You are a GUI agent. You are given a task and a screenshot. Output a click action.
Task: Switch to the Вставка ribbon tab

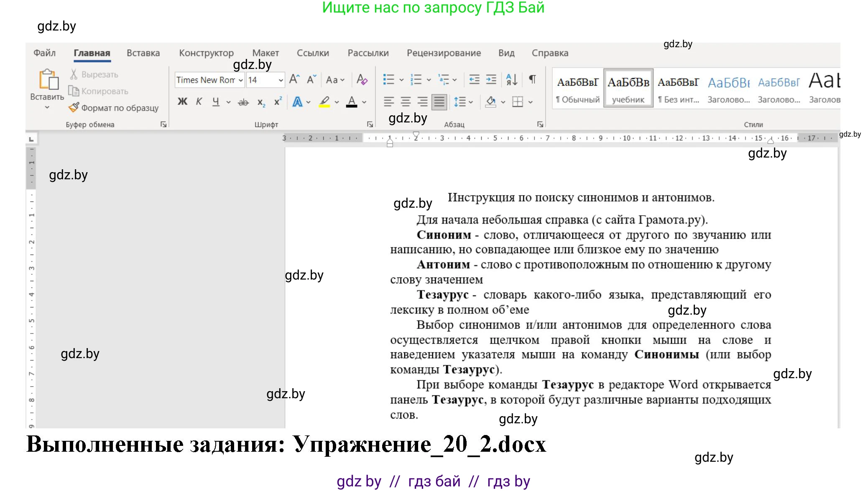click(143, 53)
